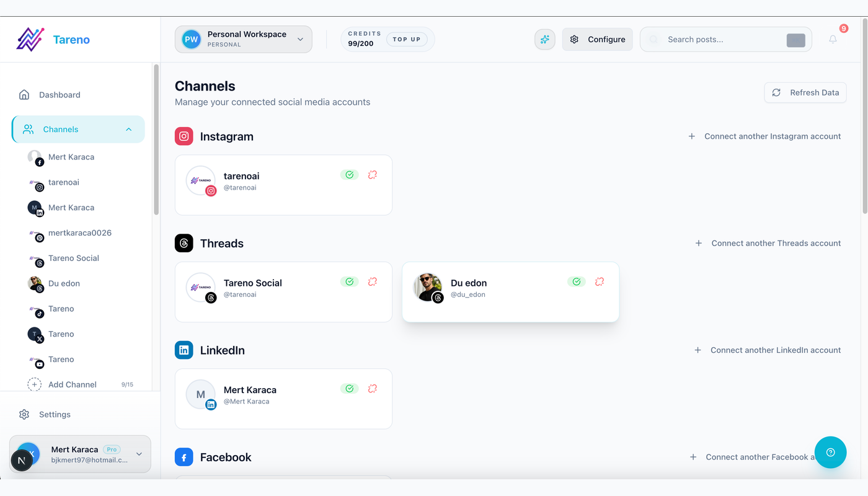This screenshot has width=868, height=496.
Task: Disconnect Mert Karaca LinkedIn account
Action: pyautogui.click(x=373, y=389)
